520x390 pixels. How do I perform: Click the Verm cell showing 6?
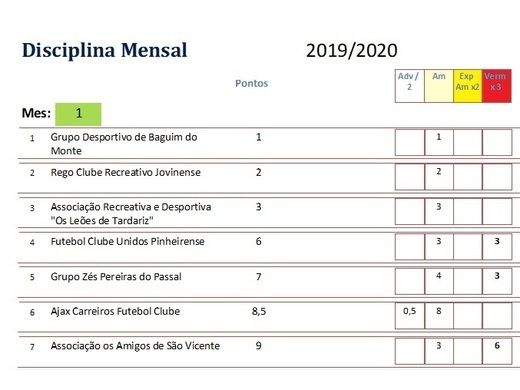497,350
